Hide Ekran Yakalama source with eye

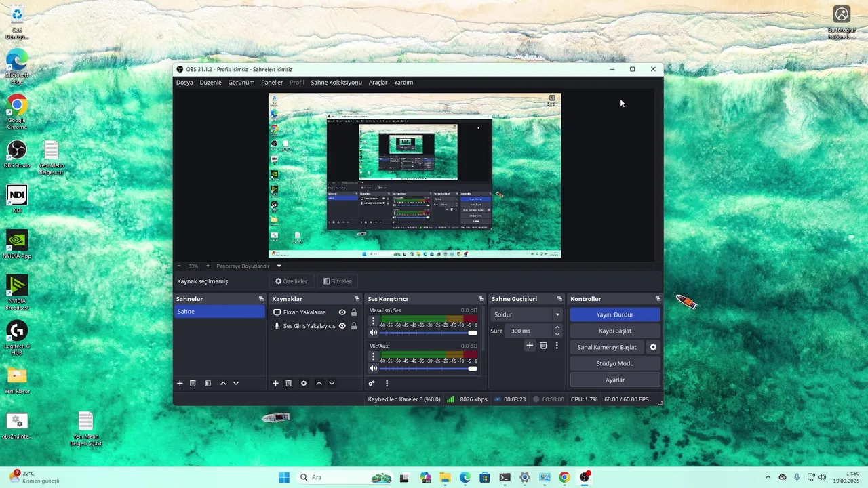[342, 312]
